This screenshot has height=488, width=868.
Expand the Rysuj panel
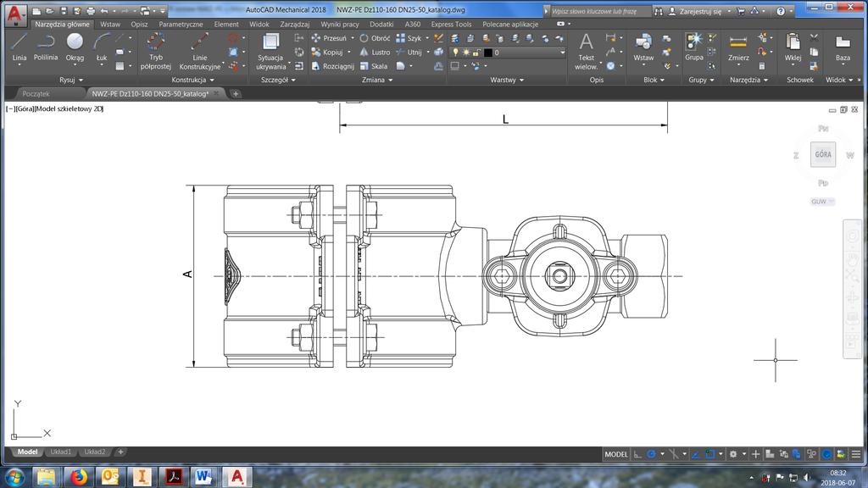tap(71, 80)
